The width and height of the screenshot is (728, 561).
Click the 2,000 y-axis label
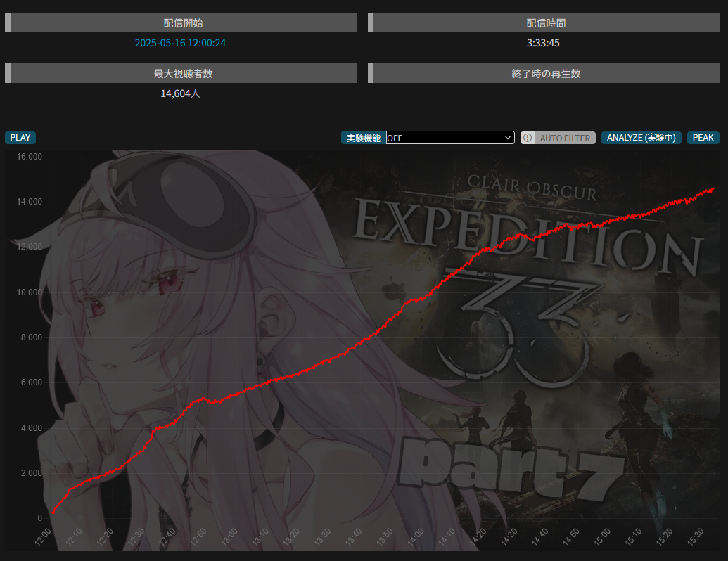coord(32,473)
